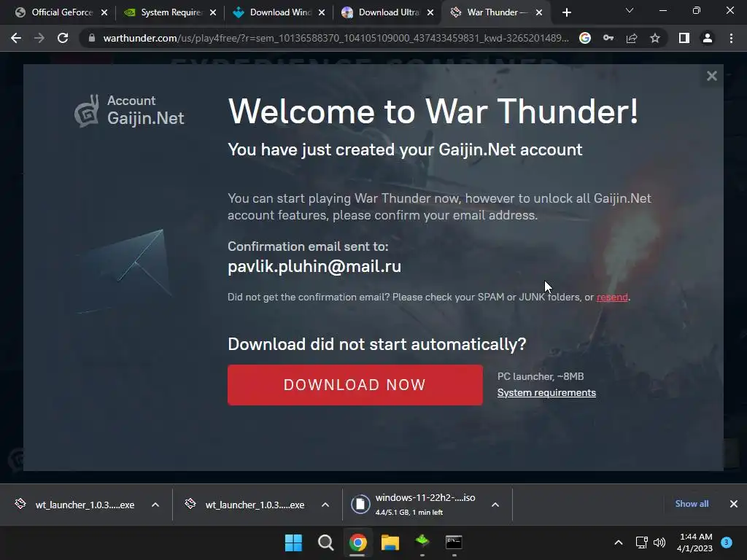Close the Download Windows tab
Screen dimensions: 747x560
tap(322, 12)
